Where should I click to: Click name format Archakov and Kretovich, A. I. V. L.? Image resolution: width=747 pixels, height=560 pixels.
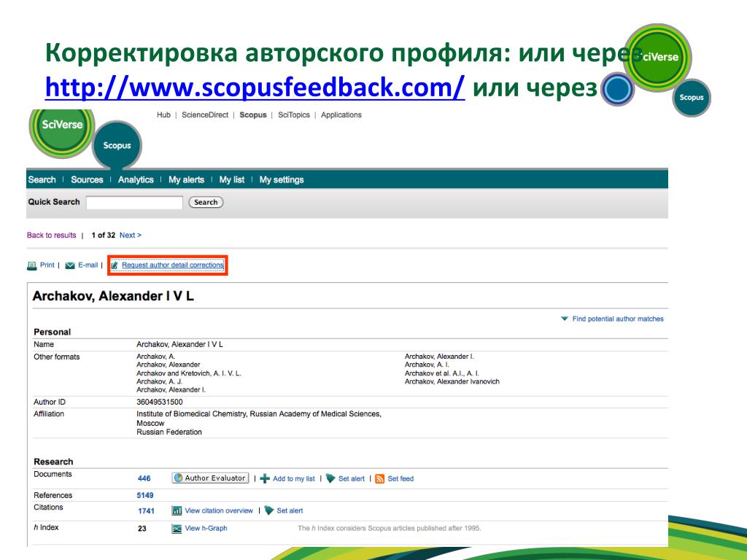pos(189,373)
